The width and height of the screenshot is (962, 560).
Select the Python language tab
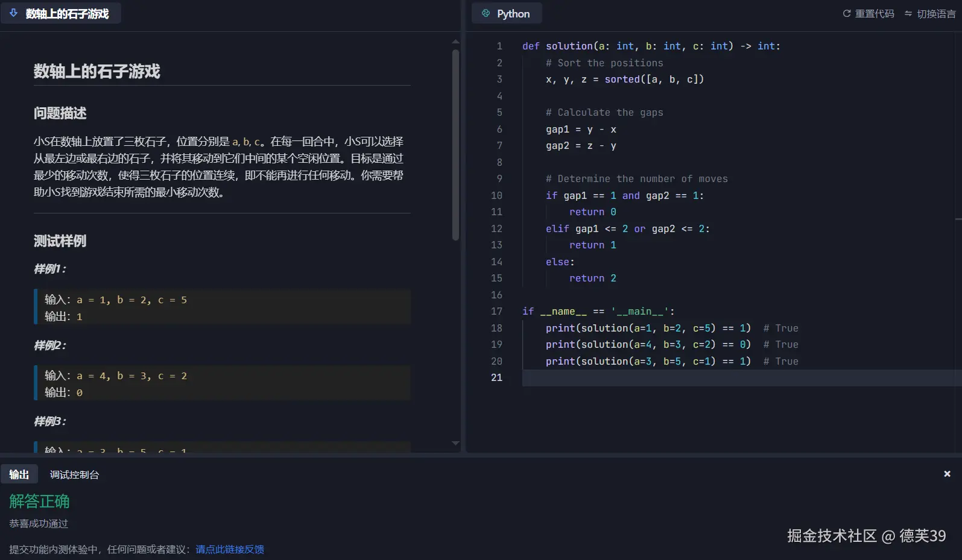(x=507, y=13)
